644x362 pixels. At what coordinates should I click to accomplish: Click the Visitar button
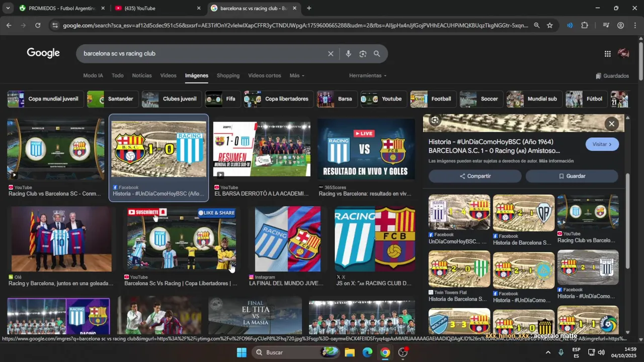coord(602,144)
